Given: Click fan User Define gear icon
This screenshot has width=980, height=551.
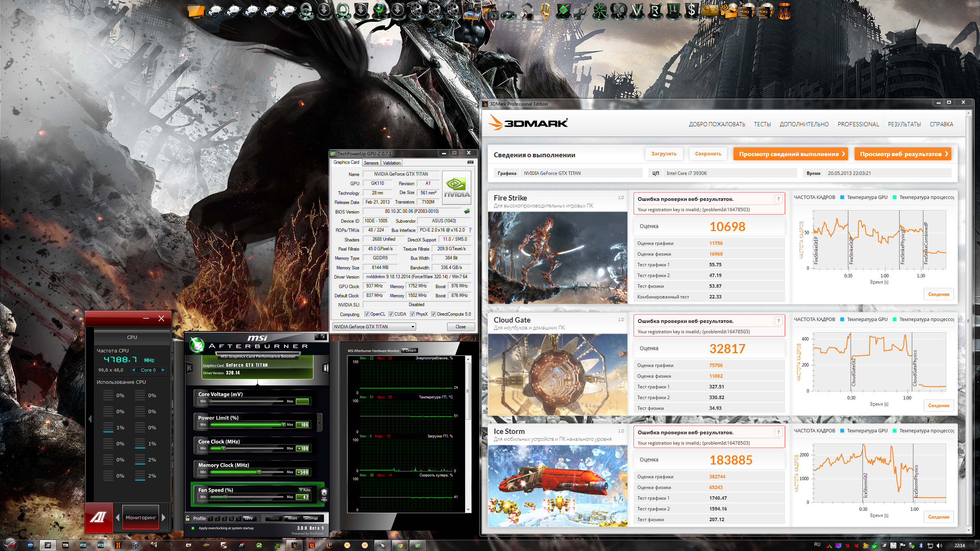Looking at the screenshot, I should coord(324,494).
